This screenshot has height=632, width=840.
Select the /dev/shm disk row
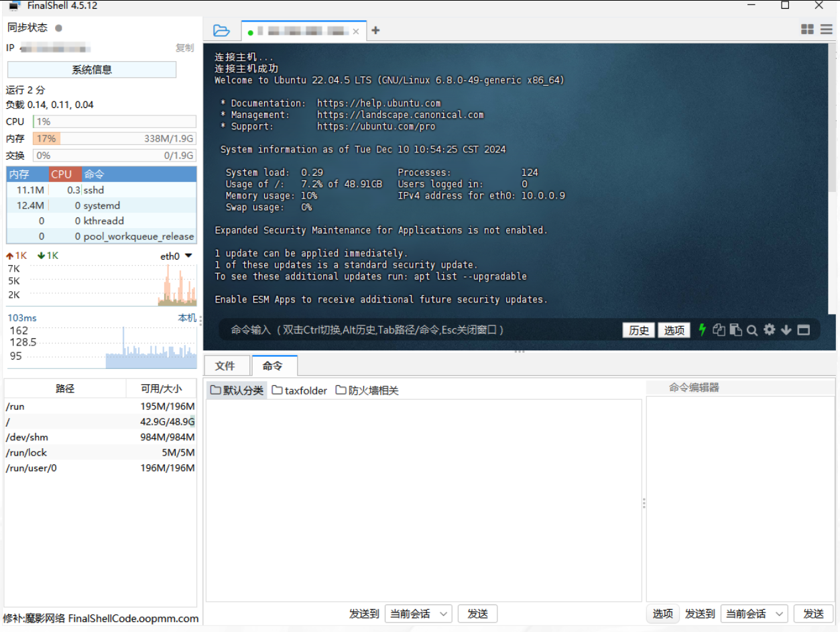click(x=100, y=437)
